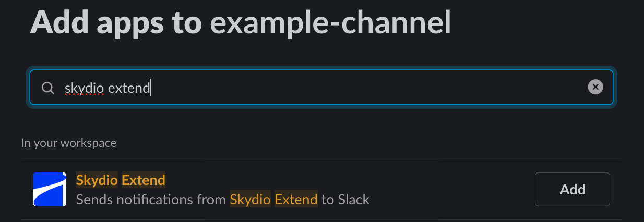This screenshot has height=222, width=644.
Task: Click the word 'Slack' in the description
Action: [x=354, y=199]
